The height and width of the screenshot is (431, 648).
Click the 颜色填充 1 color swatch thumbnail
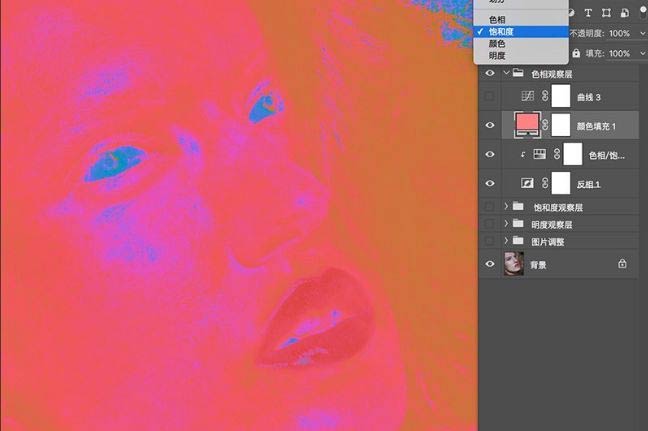[525, 125]
